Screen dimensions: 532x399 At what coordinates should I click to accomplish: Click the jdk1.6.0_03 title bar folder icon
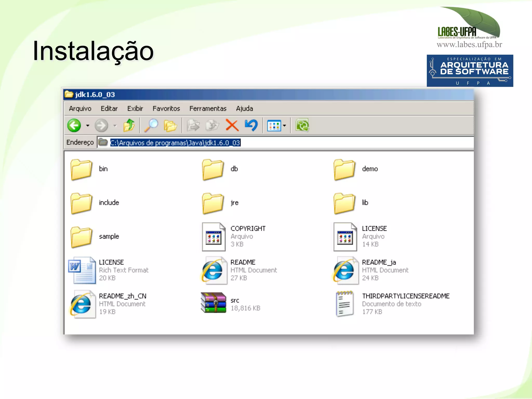[x=69, y=94]
